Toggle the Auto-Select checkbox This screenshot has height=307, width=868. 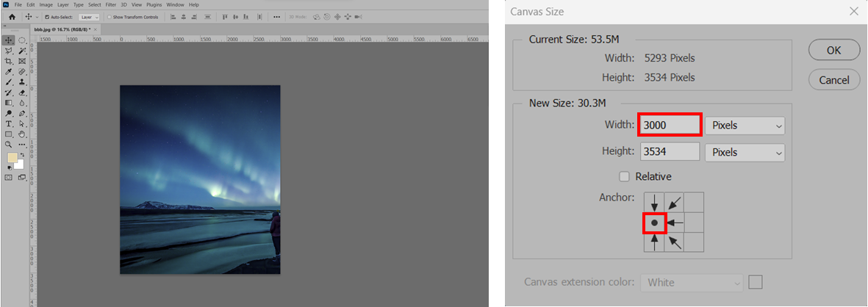(47, 17)
